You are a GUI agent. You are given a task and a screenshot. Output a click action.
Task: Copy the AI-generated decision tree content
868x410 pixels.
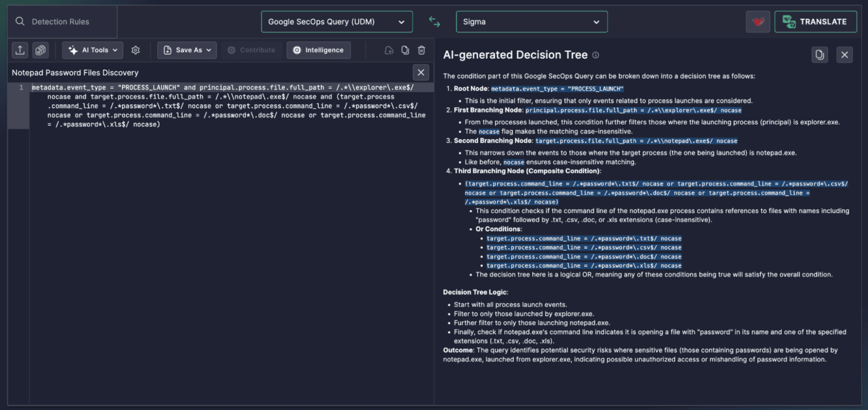click(819, 54)
